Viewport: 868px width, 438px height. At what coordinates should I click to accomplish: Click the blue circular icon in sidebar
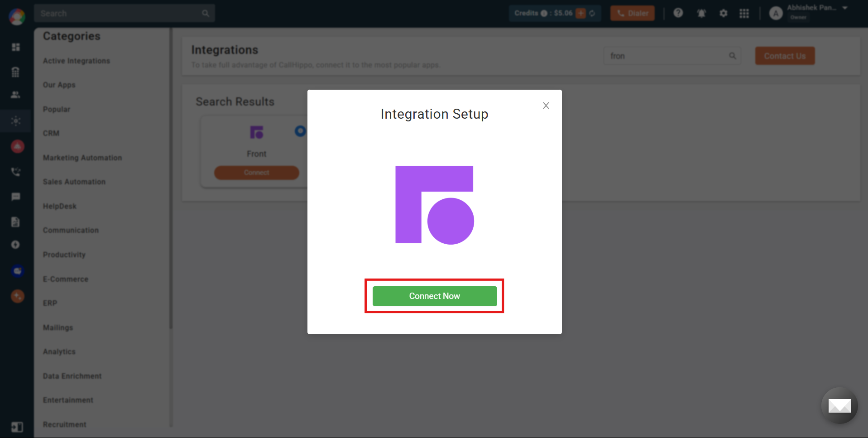click(x=17, y=271)
